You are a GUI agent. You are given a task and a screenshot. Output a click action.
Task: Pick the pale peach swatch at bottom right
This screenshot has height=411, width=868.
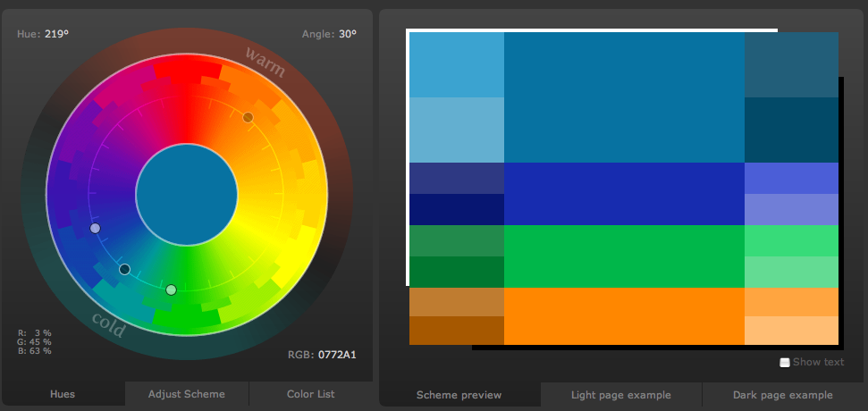tap(792, 331)
